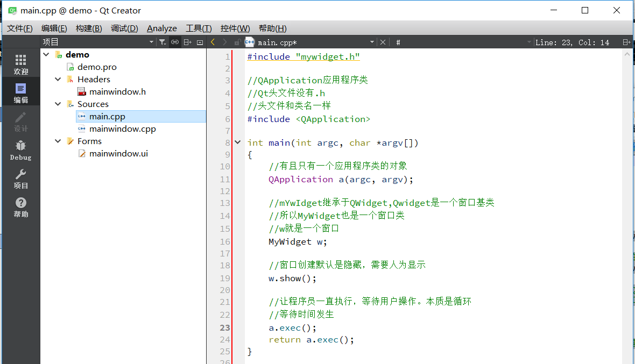Select the Forms folder label
Screen dimensions: 635x364
click(89, 141)
